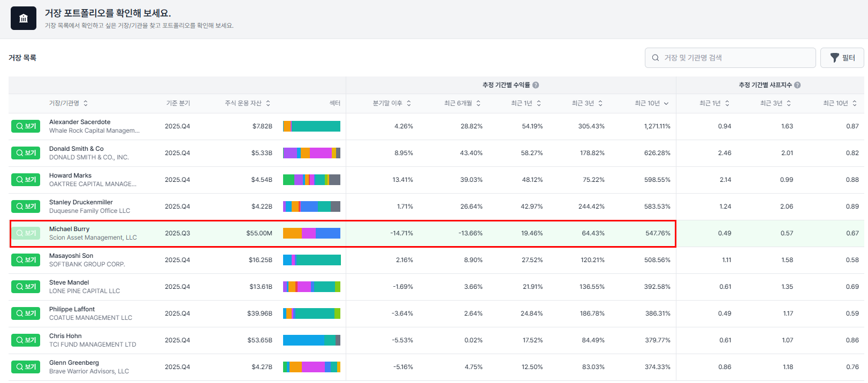
Task: Toggle 최근 10년 return sort order
Action: tap(652, 103)
